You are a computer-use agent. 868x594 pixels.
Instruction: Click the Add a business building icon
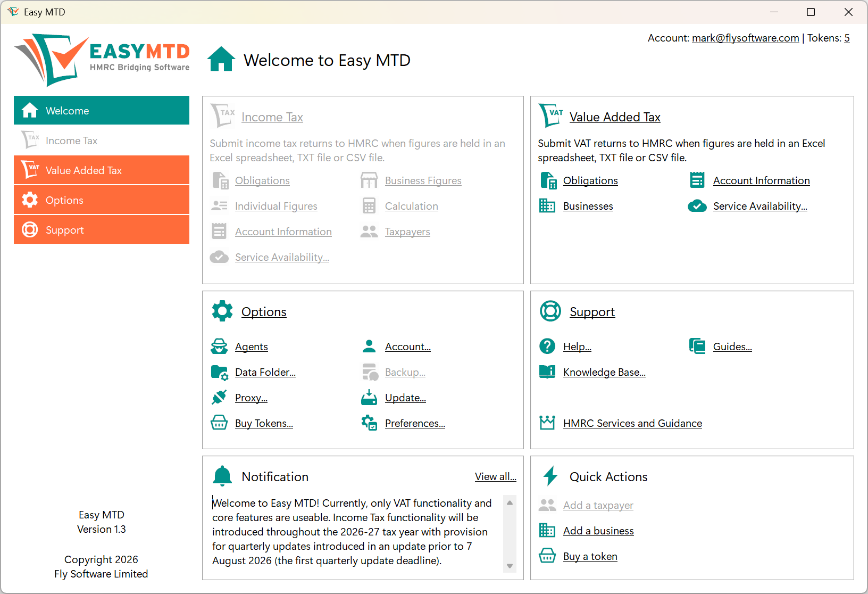pos(547,530)
